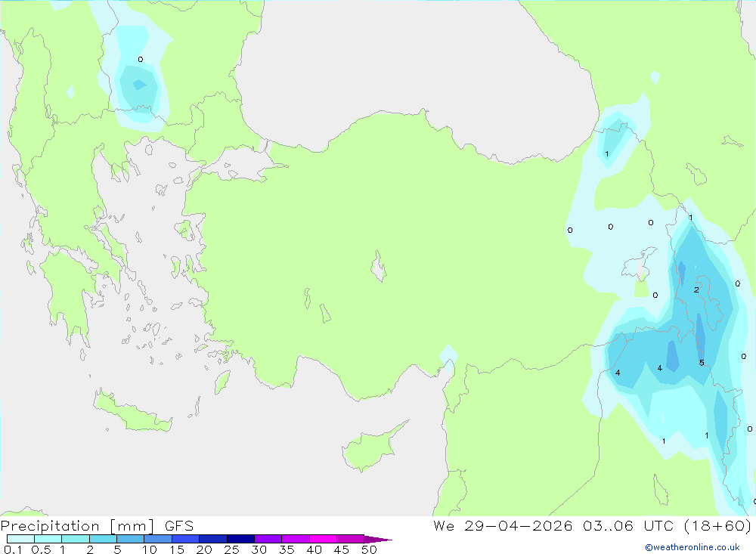This screenshot has height=554, width=756.
Task: Click the island of Crete
Action: coord(132,412)
